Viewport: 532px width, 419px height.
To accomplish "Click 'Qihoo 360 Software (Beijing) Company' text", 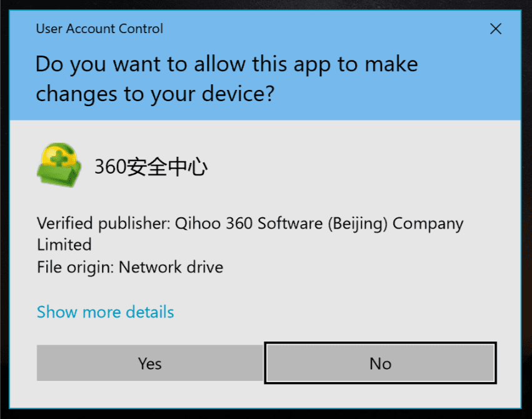I will tap(319, 224).
